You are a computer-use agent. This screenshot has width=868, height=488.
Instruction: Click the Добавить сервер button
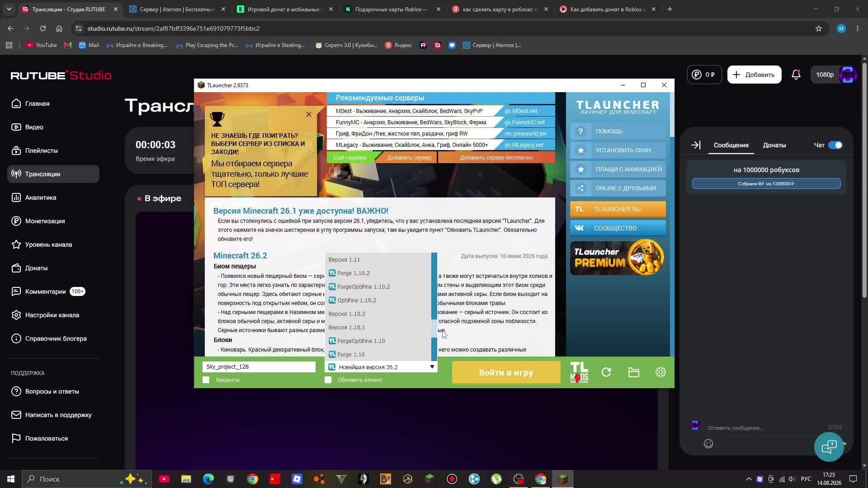tap(409, 158)
